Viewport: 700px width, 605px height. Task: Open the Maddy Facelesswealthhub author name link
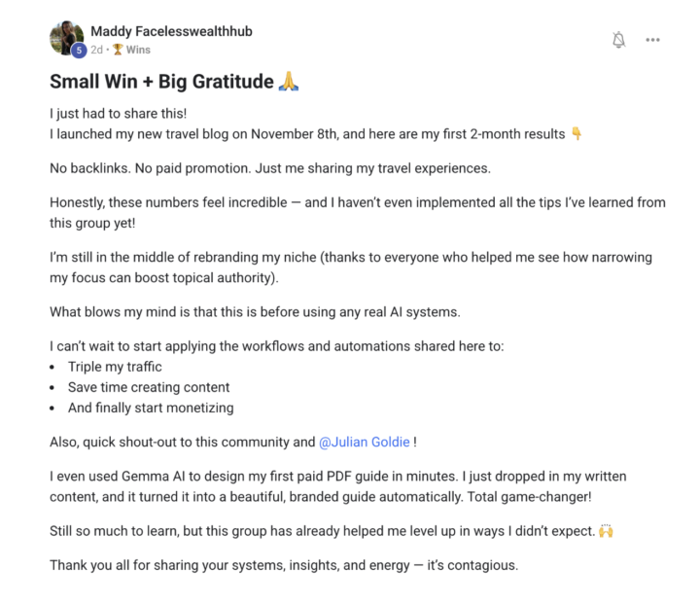[x=171, y=31]
